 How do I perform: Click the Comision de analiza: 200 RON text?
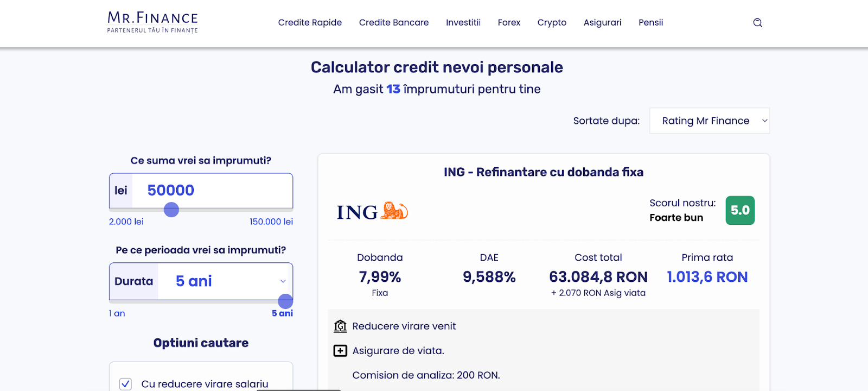(x=426, y=375)
